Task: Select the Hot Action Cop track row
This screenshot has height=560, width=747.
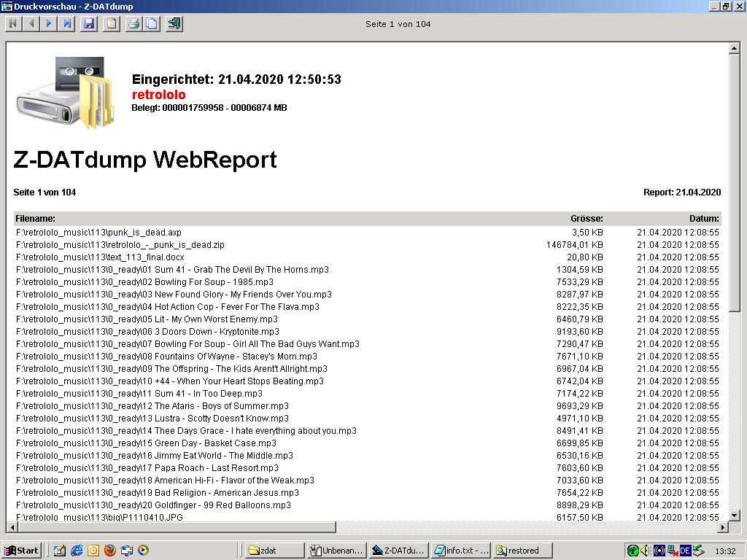Action: 368,307
